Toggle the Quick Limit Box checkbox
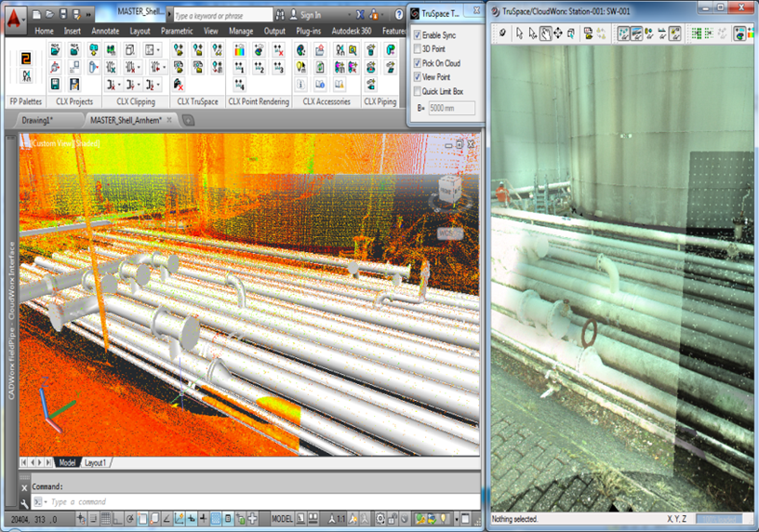This screenshot has width=759, height=532. (x=418, y=91)
